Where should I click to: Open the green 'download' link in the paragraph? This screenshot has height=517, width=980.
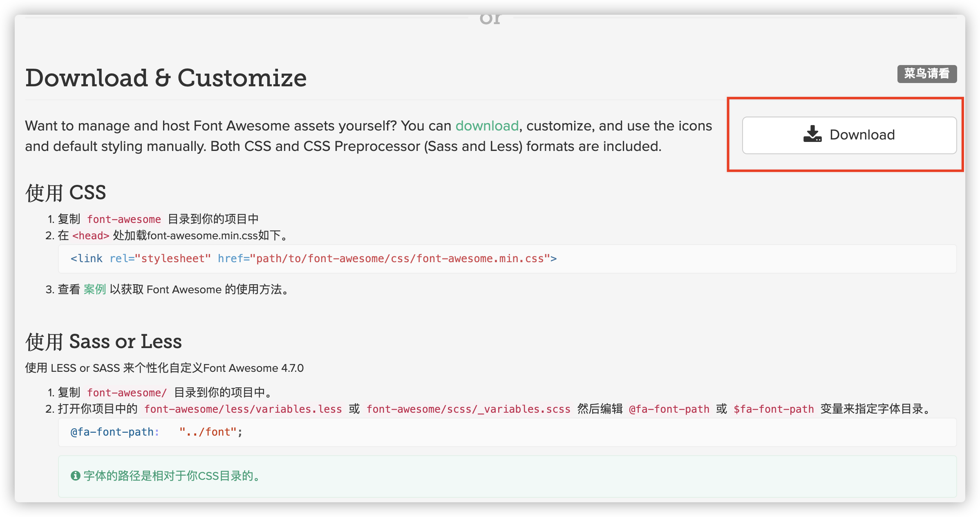(486, 126)
